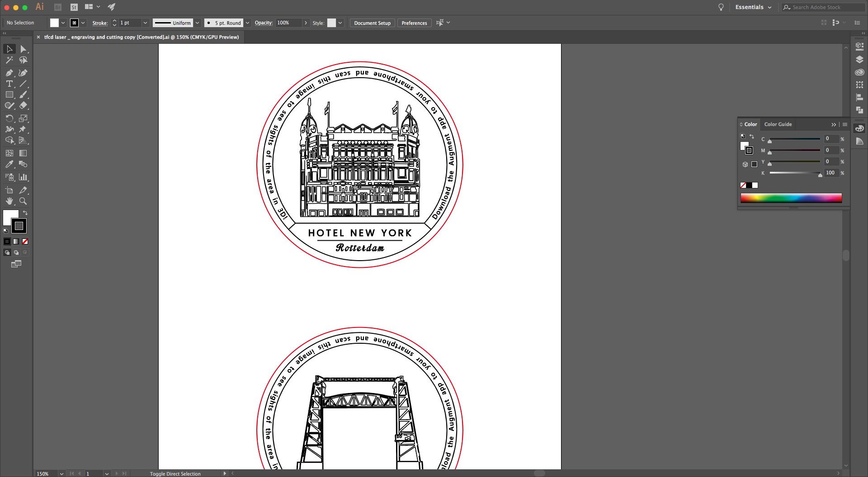
Task: Open the 5 pt. Round brush dropdown
Action: click(x=247, y=23)
